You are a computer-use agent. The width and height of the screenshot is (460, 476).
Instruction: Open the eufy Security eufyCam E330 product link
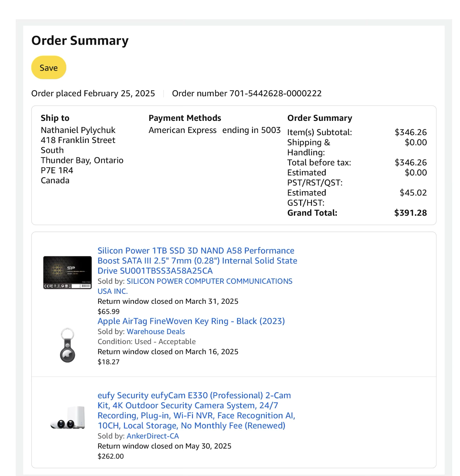(x=196, y=410)
